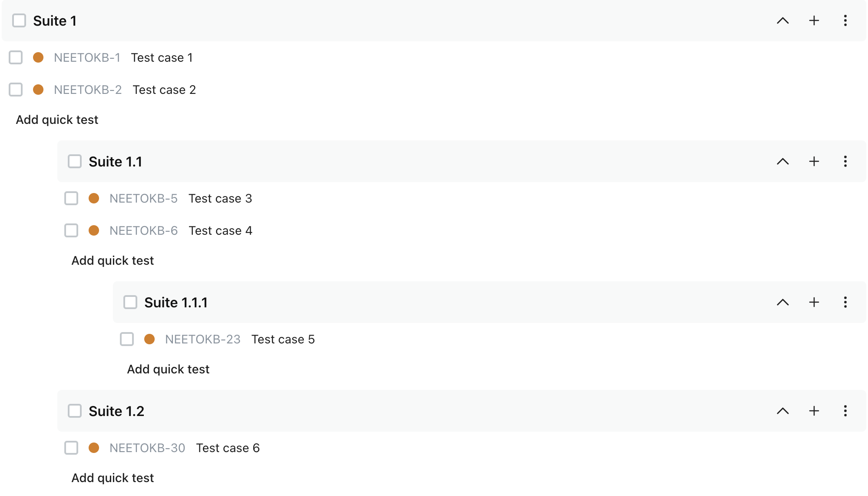The height and width of the screenshot is (496, 868).
Task: Click the add test icon for Suite 1
Action: pyautogui.click(x=814, y=20)
